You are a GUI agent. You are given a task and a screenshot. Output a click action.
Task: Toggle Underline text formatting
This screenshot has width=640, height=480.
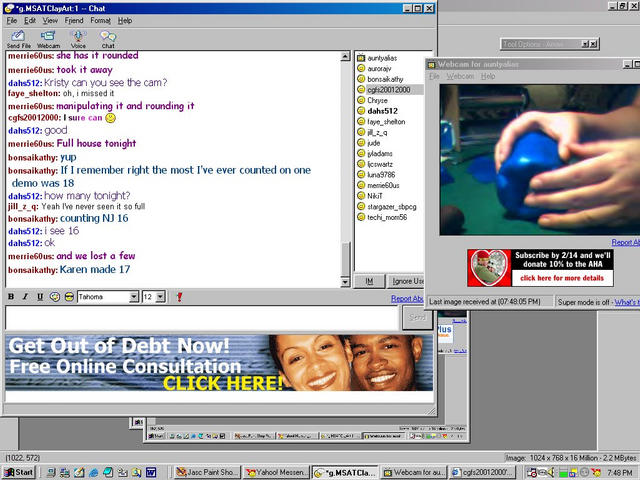[40, 297]
